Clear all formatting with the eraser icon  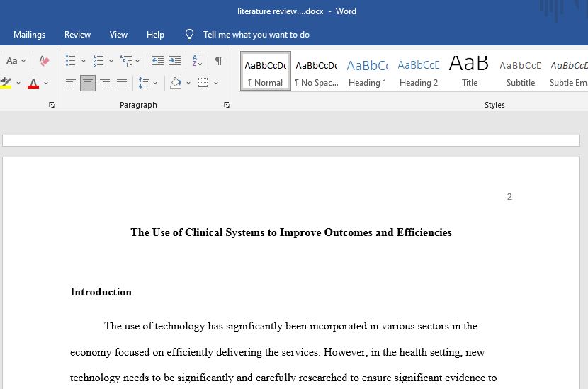44,61
